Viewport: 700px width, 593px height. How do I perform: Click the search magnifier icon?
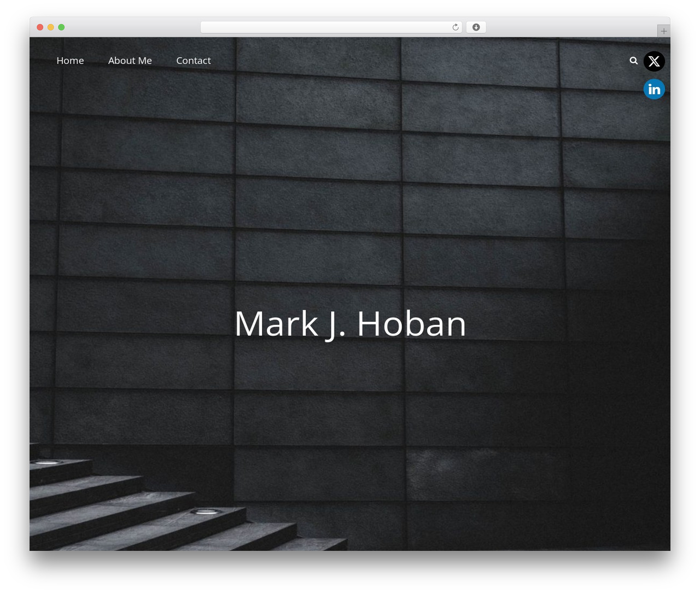(x=633, y=61)
